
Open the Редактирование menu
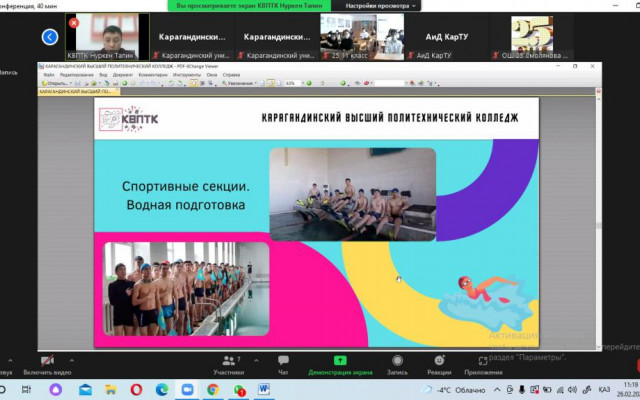(77, 75)
